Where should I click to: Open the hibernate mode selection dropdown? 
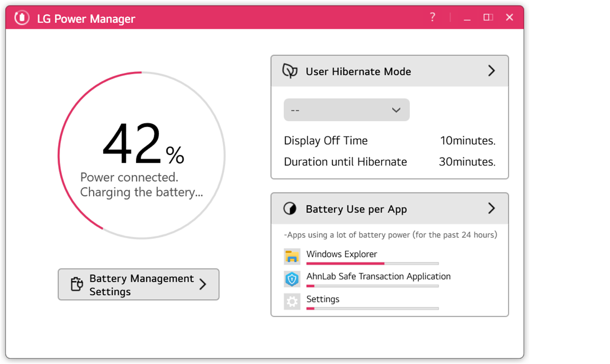pyautogui.click(x=346, y=110)
